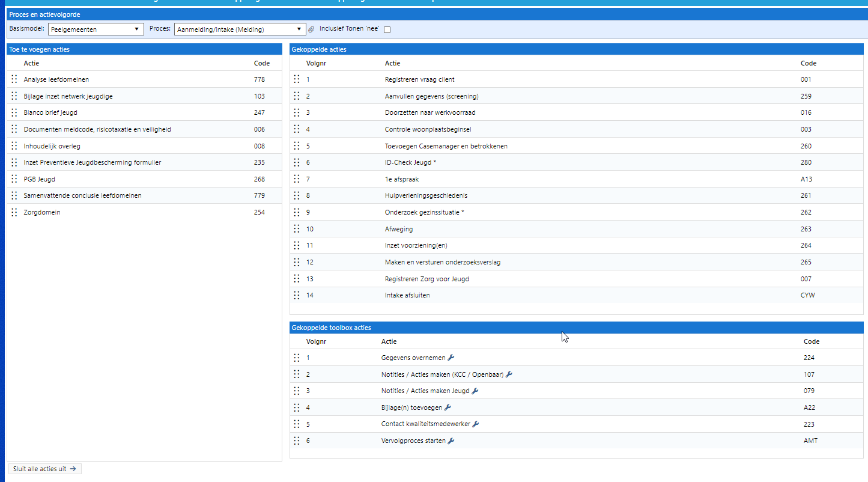Click the wrench icon next to Gegevens overnemen
868x482 pixels.
[451, 358]
